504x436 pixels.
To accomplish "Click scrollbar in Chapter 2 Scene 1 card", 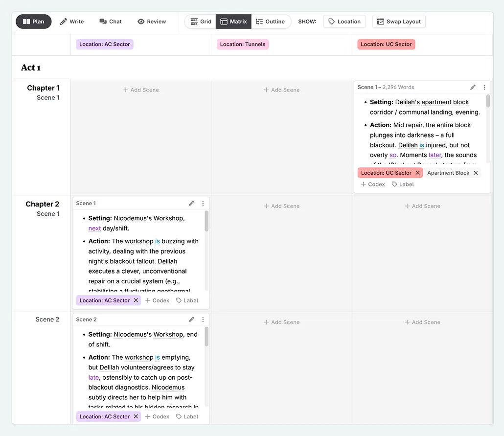I will [206, 222].
